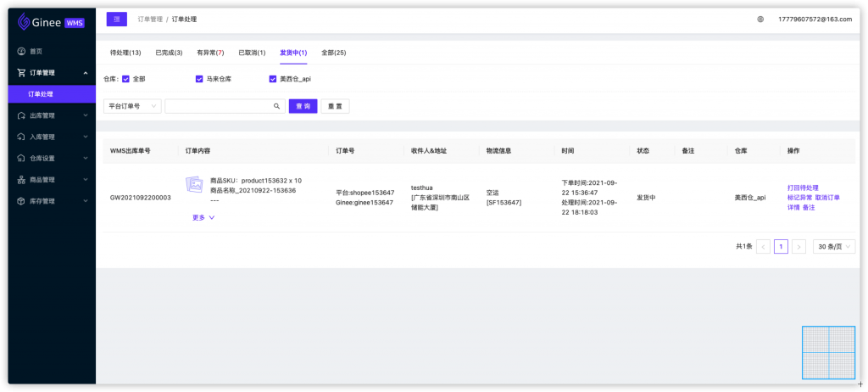Open the 30 条/页 page size dropdown
The width and height of the screenshot is (868, 392).
coord(834,247)
